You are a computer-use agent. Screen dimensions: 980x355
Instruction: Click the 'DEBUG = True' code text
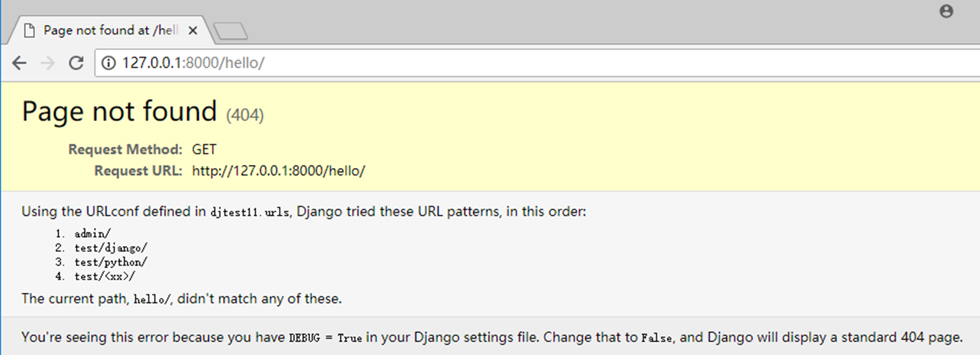pos(326,338)
